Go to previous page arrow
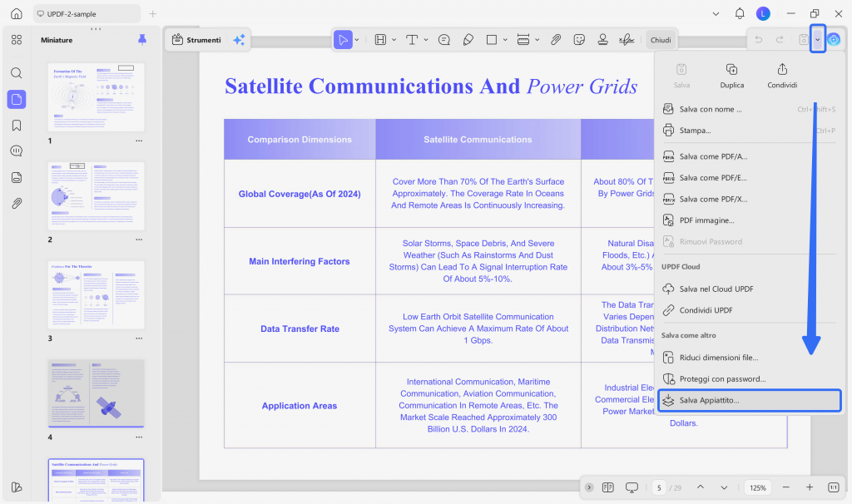852x504 pixels. click(701, 487)
